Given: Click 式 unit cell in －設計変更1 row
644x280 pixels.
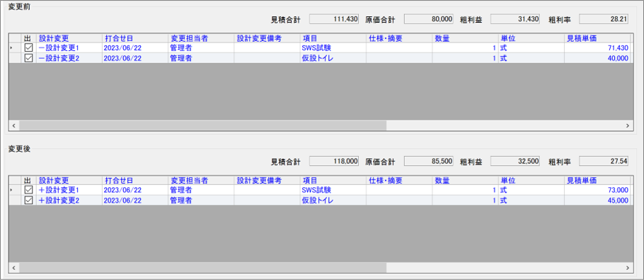Looking at the screenshot, I should click(x=531, y=48).
